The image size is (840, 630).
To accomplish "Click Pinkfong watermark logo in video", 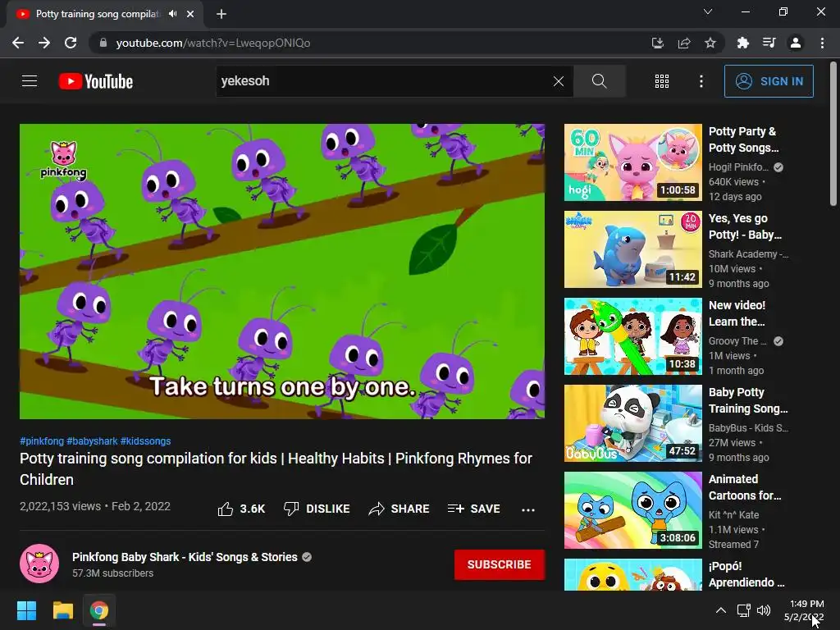I will [63, 160].
